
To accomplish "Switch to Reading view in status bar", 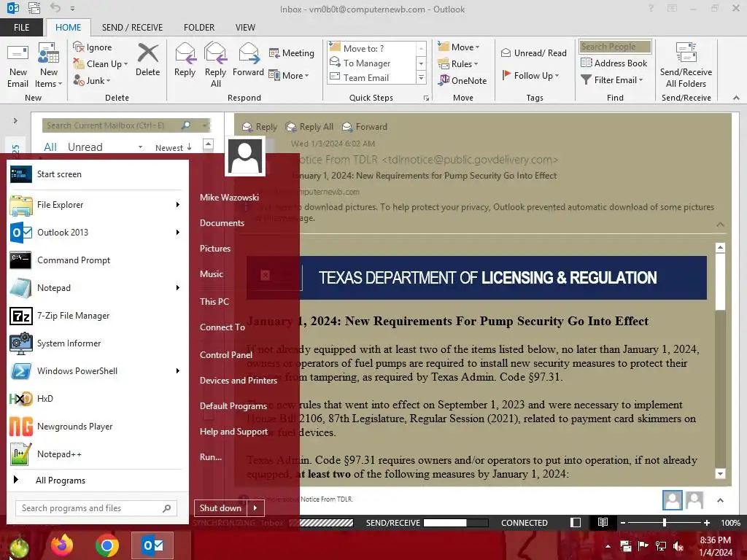I will click(603, 523).
